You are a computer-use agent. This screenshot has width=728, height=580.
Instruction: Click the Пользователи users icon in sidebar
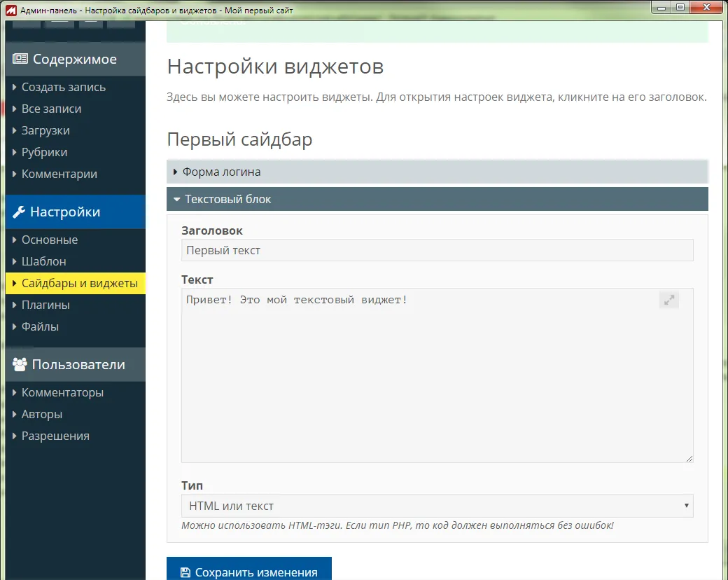19,364
